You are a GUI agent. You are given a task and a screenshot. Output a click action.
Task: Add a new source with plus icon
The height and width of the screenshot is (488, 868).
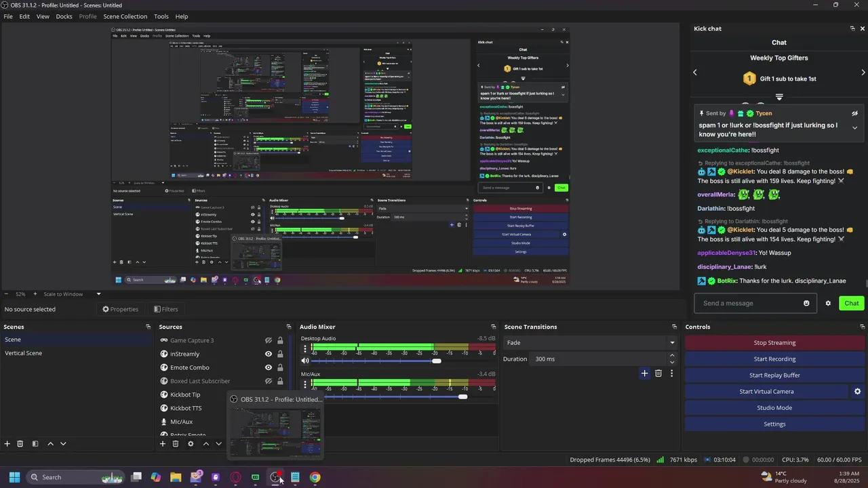(163, 444)
